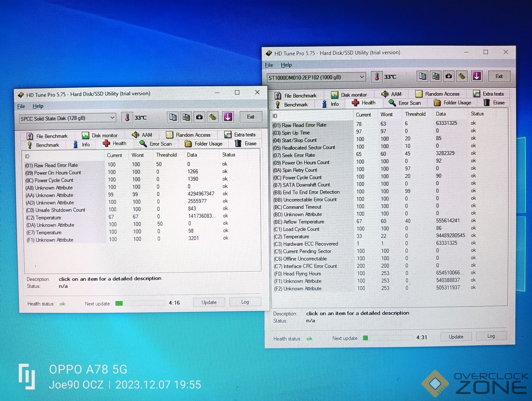Screen dimensions: 532x401
Task: Open File menu in ST1000DM010 window
Action: tap(269, 65)
